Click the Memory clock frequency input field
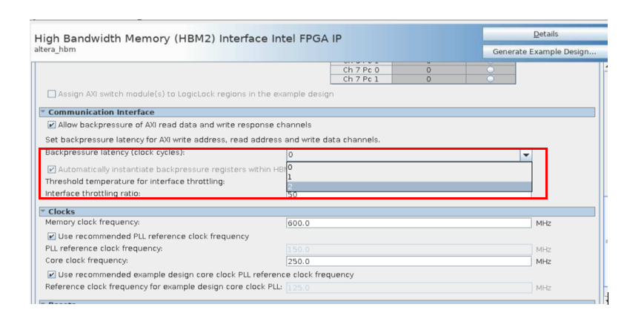Screen dimensions: 644x330 (408, 222)
